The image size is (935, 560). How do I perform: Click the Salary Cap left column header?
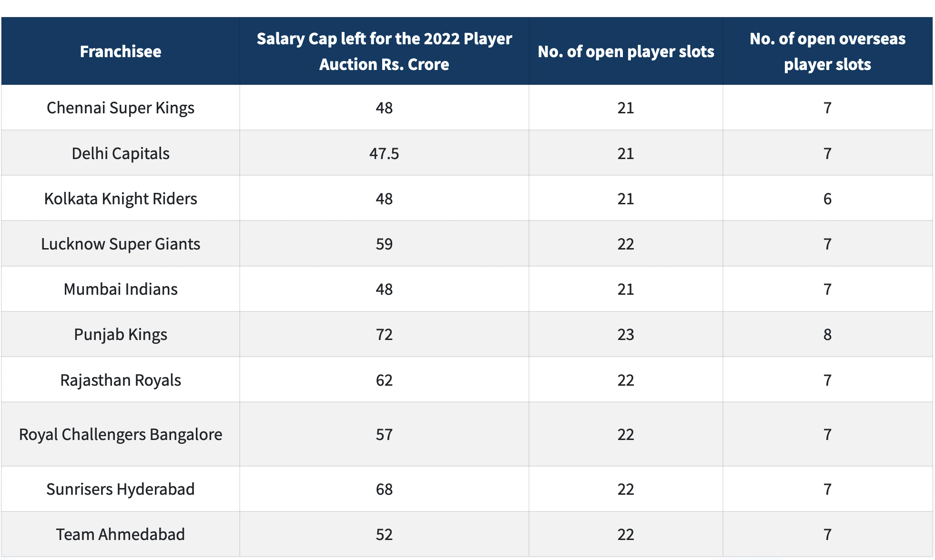[384, 51]
